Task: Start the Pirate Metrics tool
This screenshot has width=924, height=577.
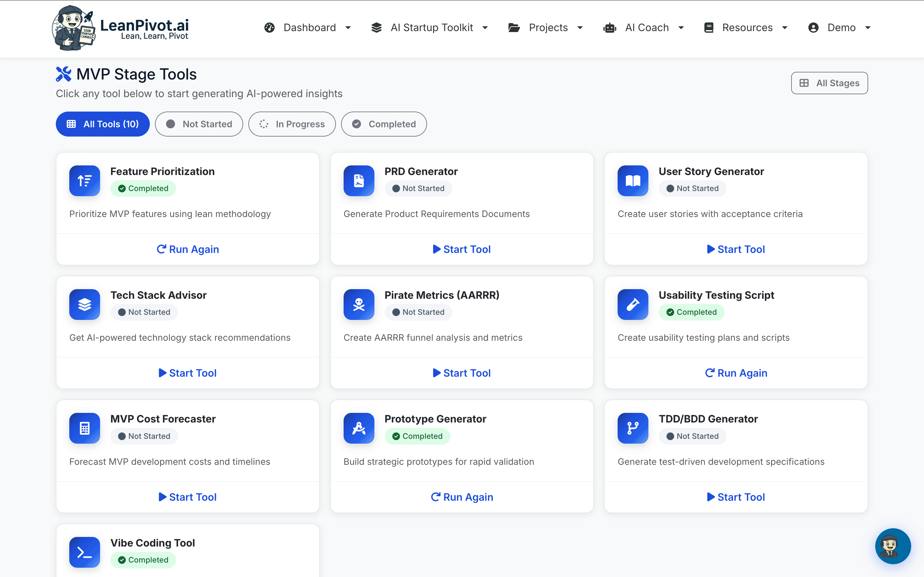Action: coord(462,373)
